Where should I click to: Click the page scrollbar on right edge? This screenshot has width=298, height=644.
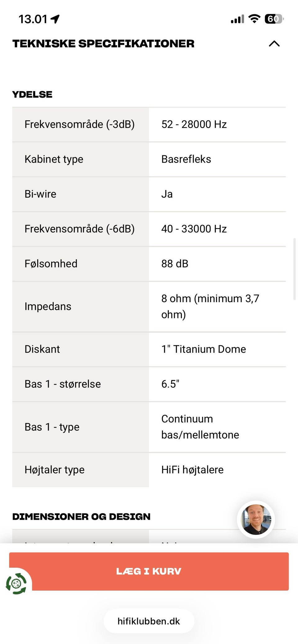294,269
